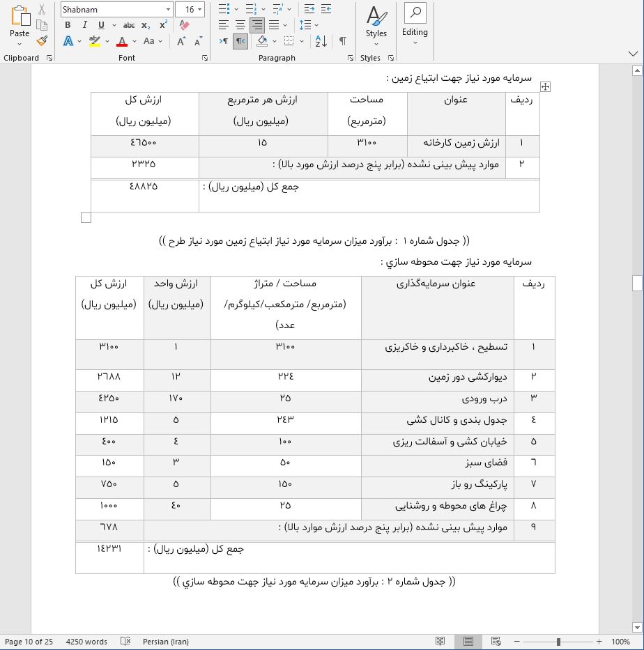Launch the Paragraph settings dialog

[351, 58]
